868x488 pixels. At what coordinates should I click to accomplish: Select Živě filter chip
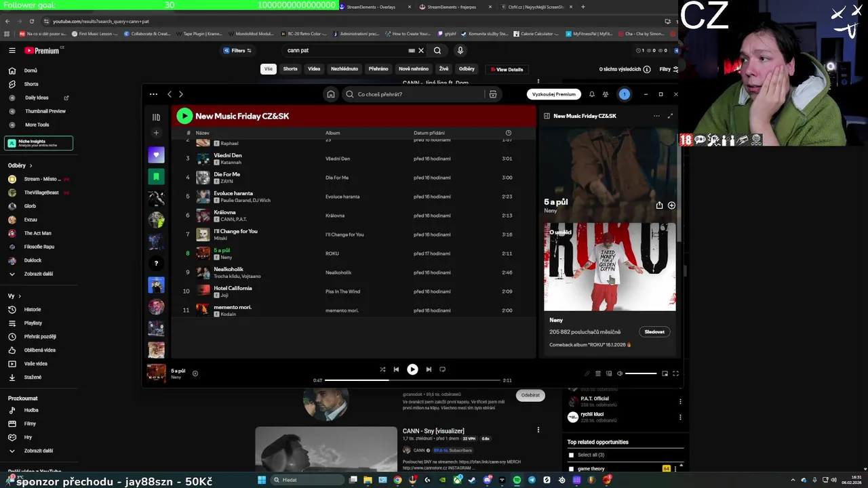pyautogui.click(x=443, y=69)
